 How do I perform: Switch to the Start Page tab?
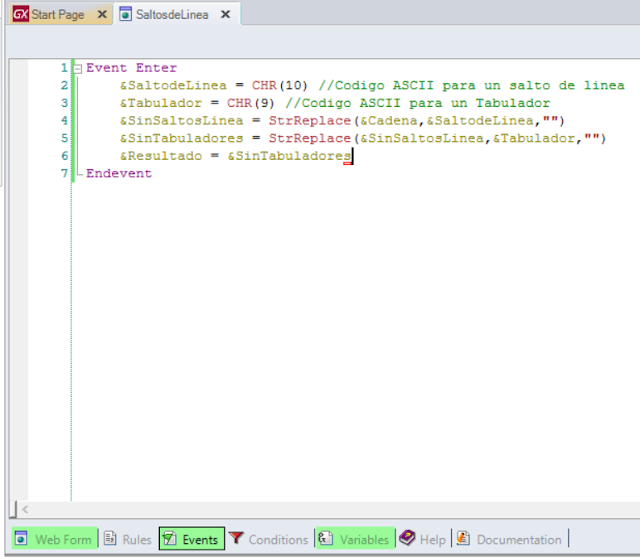(58, 15)
